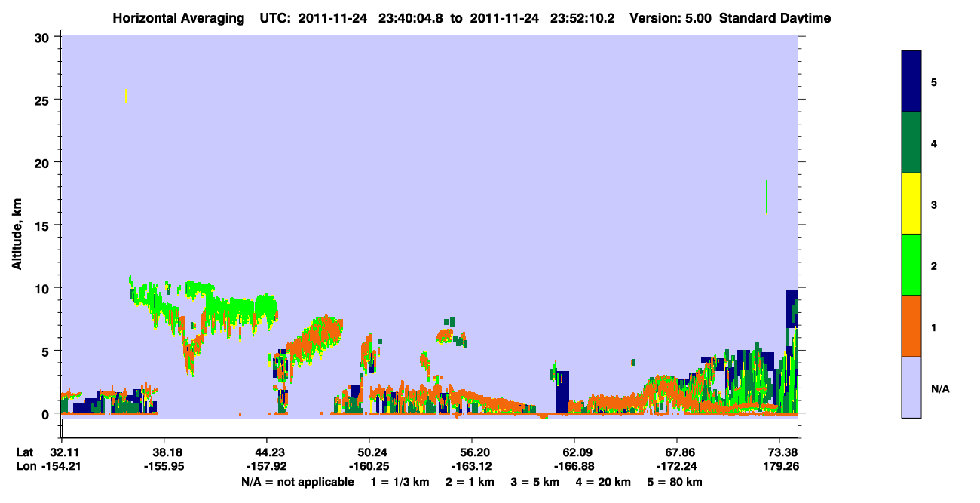Screen dimensions: 980x503
Task: Click the altitude tick label 10
Action: pyautogui.click(x=44, y=288)
